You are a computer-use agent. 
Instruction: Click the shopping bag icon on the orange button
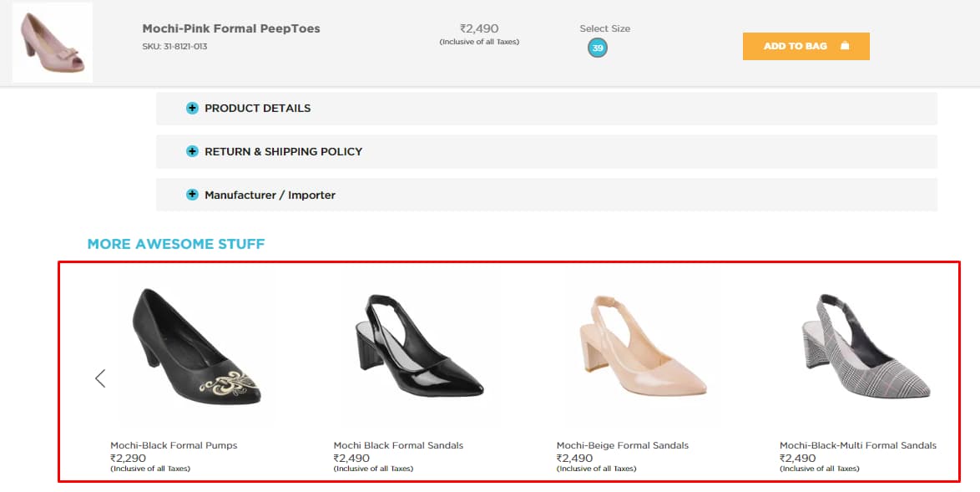pos(845,46)
